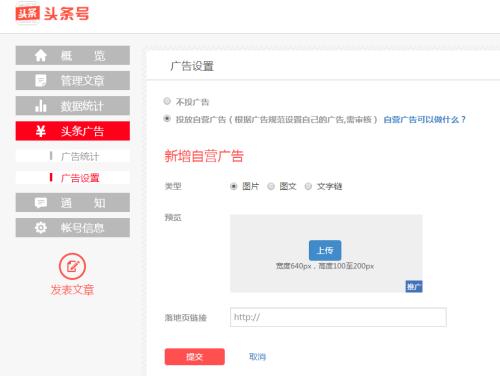Click the 新增自营广告 heading
The height and width of the screenshot is (376, 500).
coord(204,156)
